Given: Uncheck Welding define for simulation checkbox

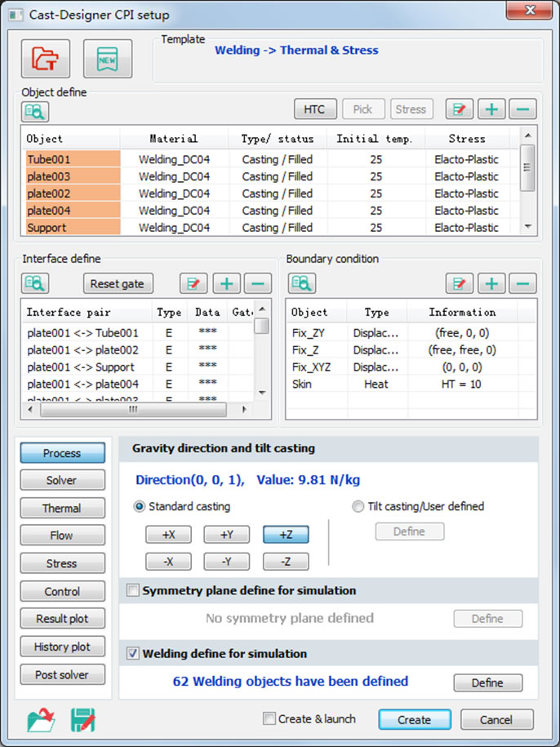Looking at the screenshot, I should pos(133,653).
